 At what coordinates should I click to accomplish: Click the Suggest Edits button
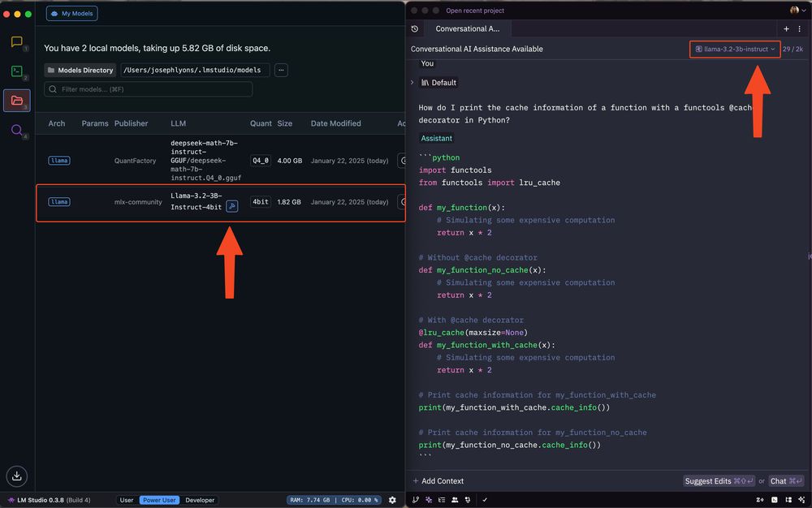coord(719,481)
